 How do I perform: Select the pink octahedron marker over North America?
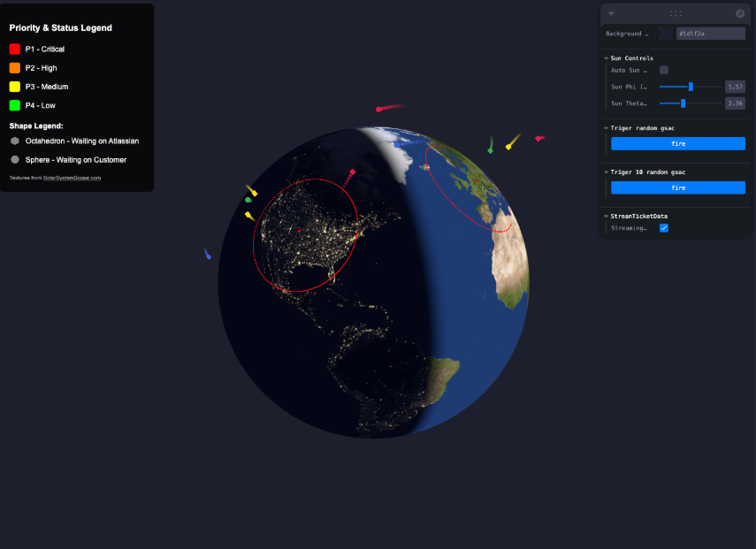[352, 172]
